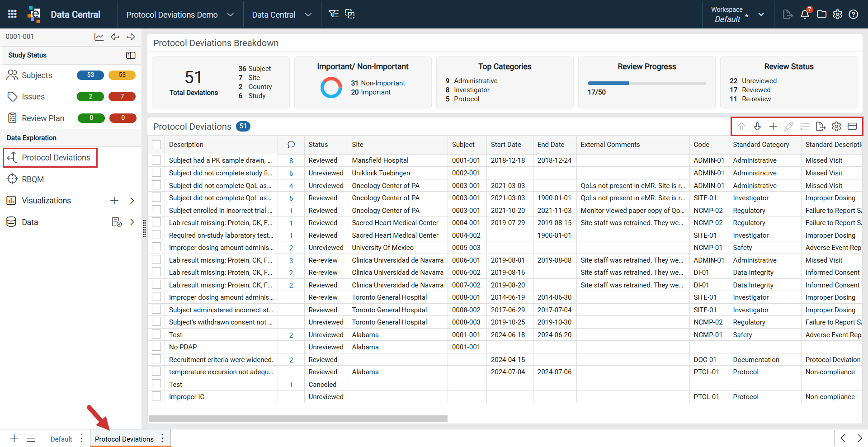This screenshot has height=447, width=868.
Task: Open the notifications bell
Action: pos(805,14)
